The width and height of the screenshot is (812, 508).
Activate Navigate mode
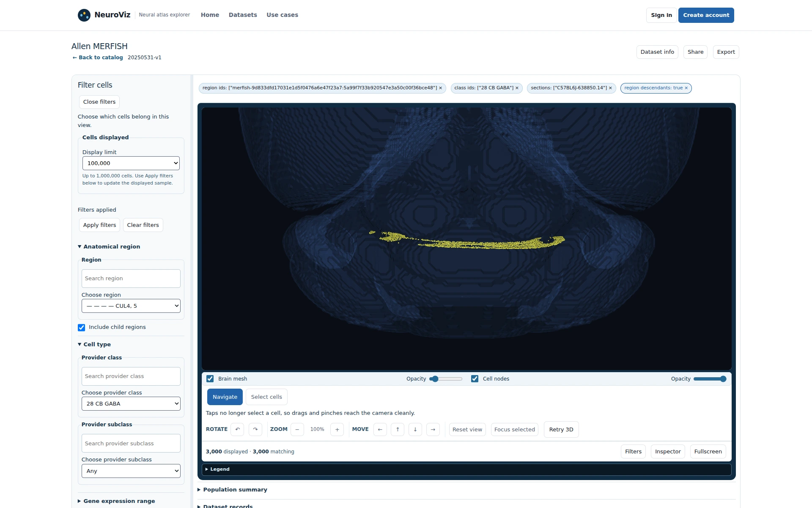(x=225, y=397)
